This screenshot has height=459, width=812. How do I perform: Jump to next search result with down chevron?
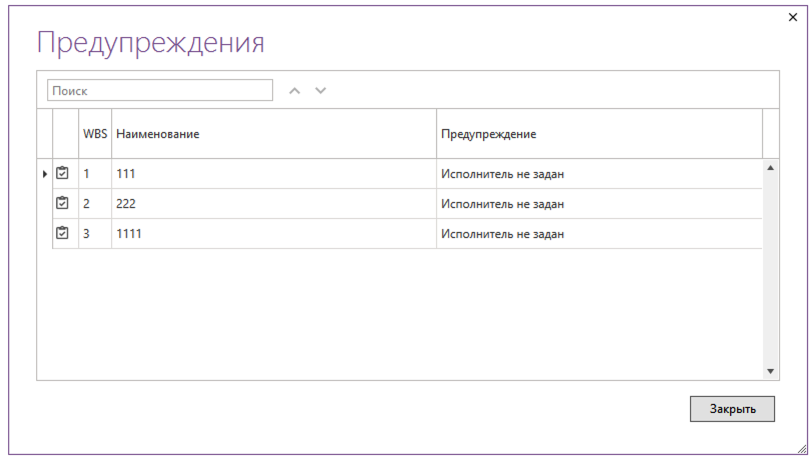(321, 91)
